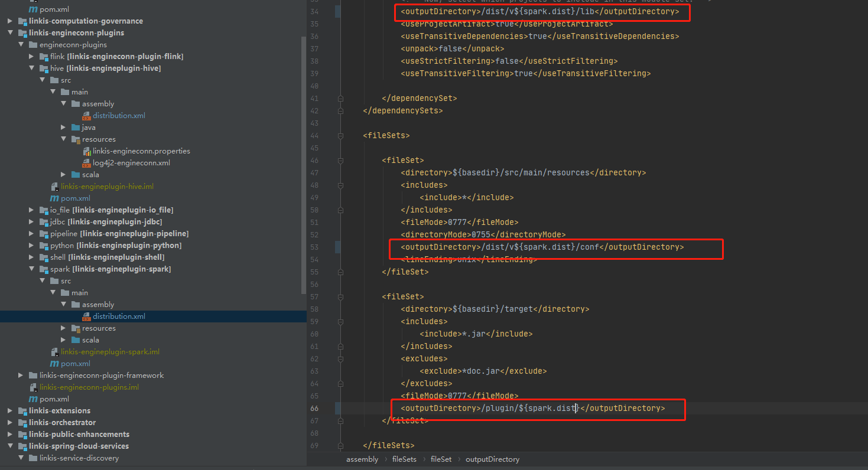
Task: Click hive java source folder icon
Action: coord(76,128)
